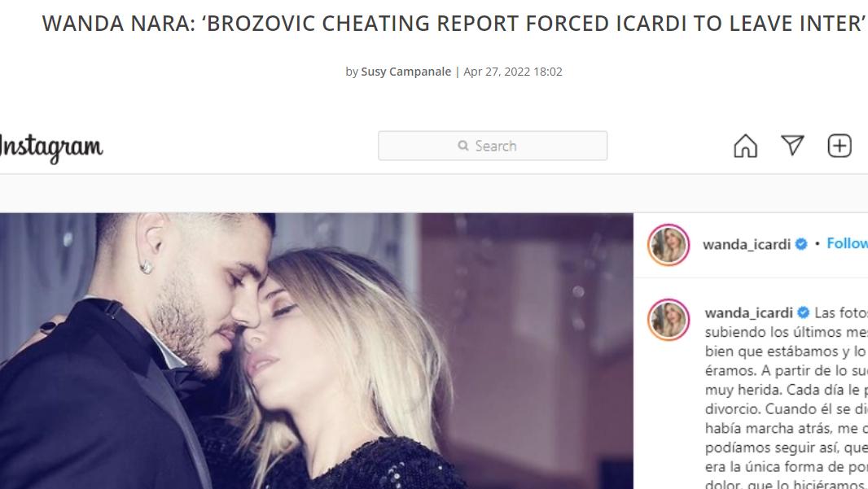Viewport: 868px width, 489px height.
Task: Click verified badge next to header wanda_icardi
Action: click(x=801, y=244)
